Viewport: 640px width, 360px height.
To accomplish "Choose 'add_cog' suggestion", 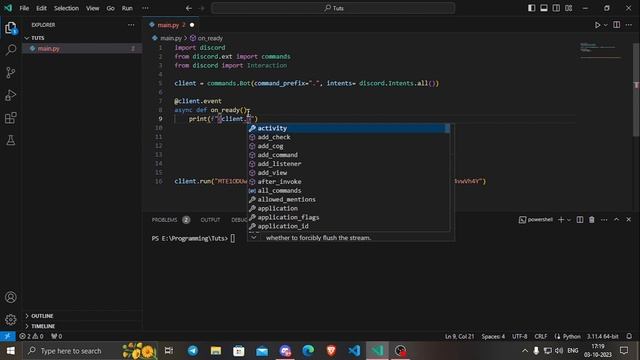I will (349, 146).
